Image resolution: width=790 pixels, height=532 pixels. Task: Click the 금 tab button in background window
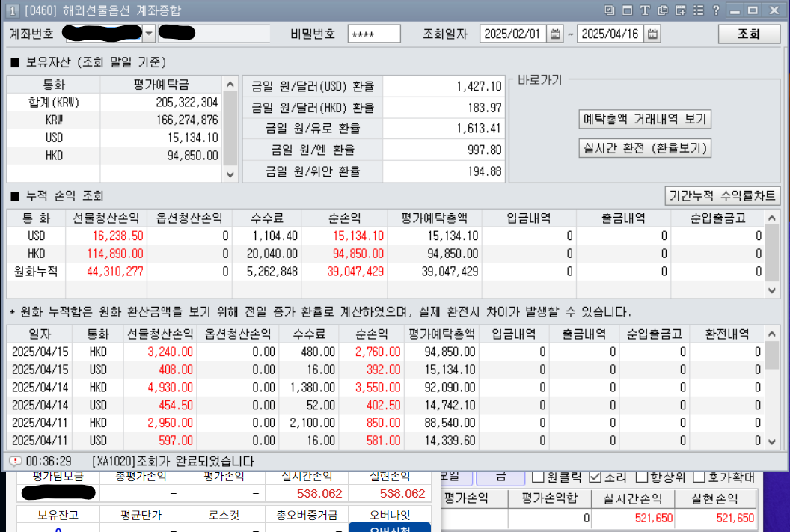500,477
